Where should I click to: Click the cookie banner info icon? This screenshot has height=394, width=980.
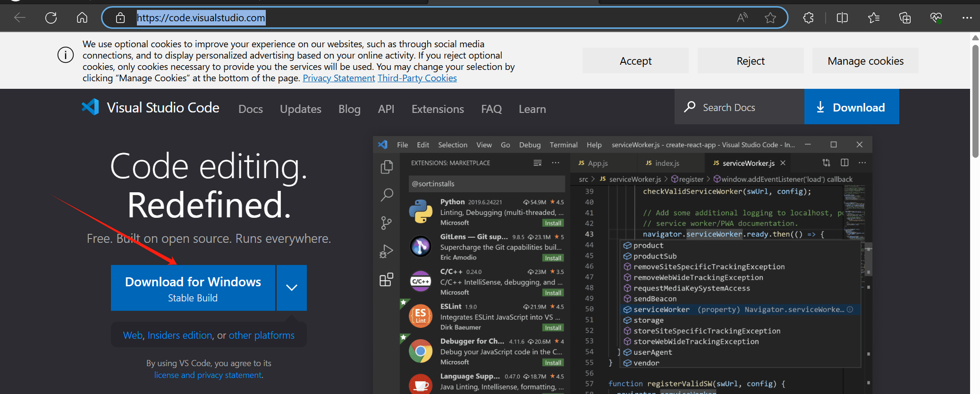[66, 55]
